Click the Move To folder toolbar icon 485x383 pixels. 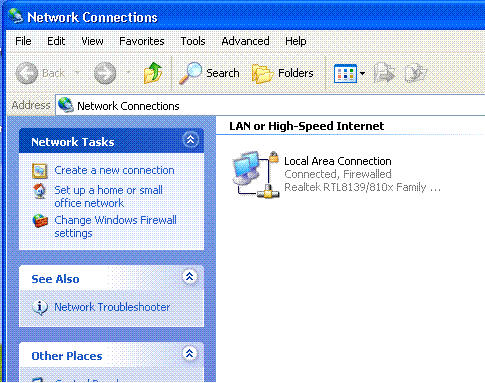[x=384, y=73]
